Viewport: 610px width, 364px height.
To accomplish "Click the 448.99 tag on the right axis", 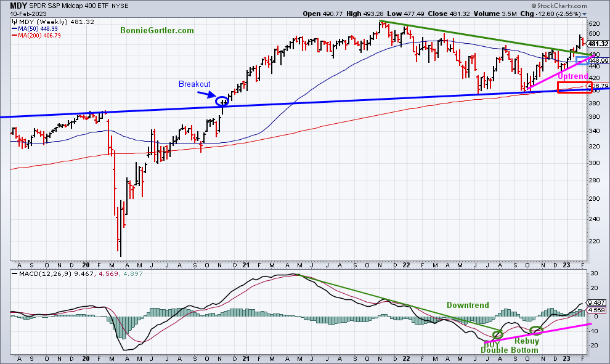I will pos(599,60).
